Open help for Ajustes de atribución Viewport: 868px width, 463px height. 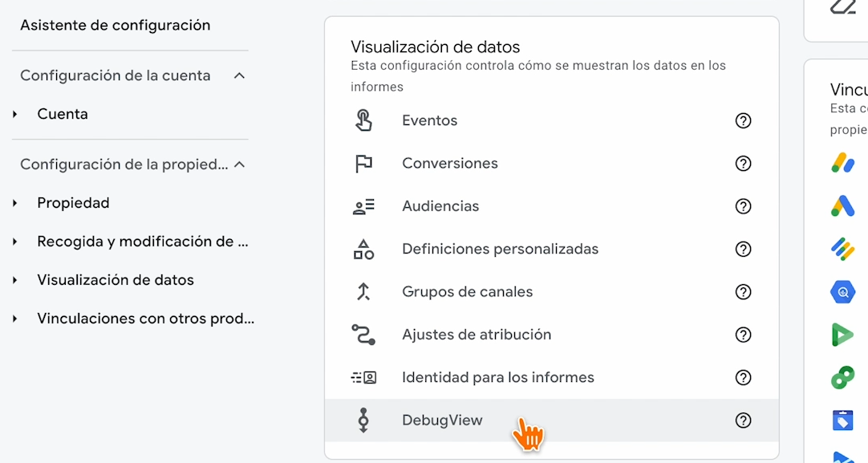click(x=744, y=335)
